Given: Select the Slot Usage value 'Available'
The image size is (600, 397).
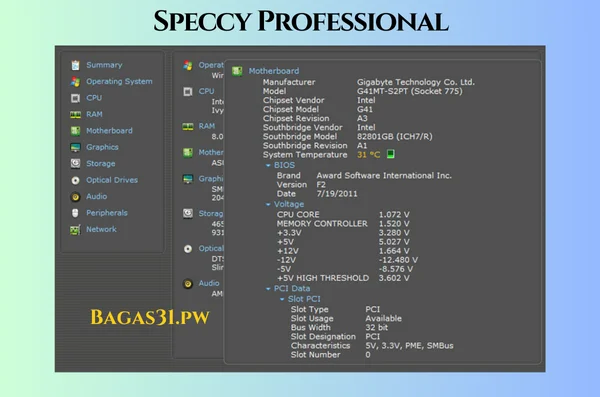Looking at the screenshot, I should click(x=383, y=319).
